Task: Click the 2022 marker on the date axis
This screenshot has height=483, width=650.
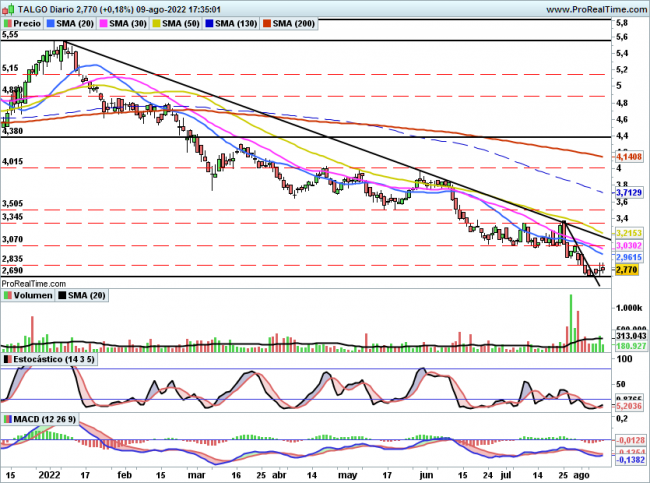Action: pos(50,474)
